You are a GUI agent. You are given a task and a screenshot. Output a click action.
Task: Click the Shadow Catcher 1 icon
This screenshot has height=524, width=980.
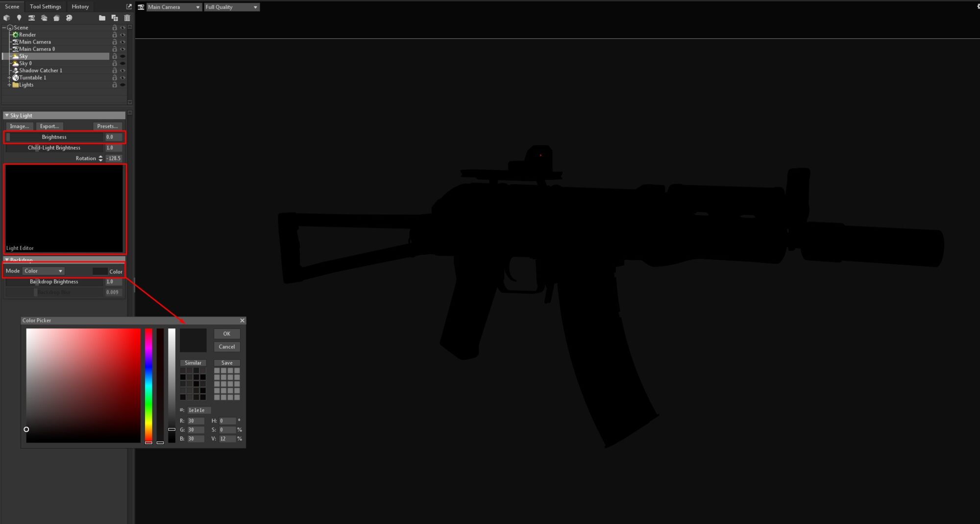[15, 71]
